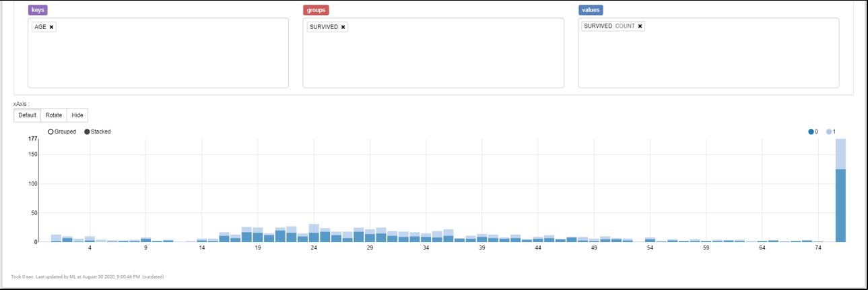Select the Grouped chart mode
This screenshot has height=290, width=868.
(x=51, y=132)
